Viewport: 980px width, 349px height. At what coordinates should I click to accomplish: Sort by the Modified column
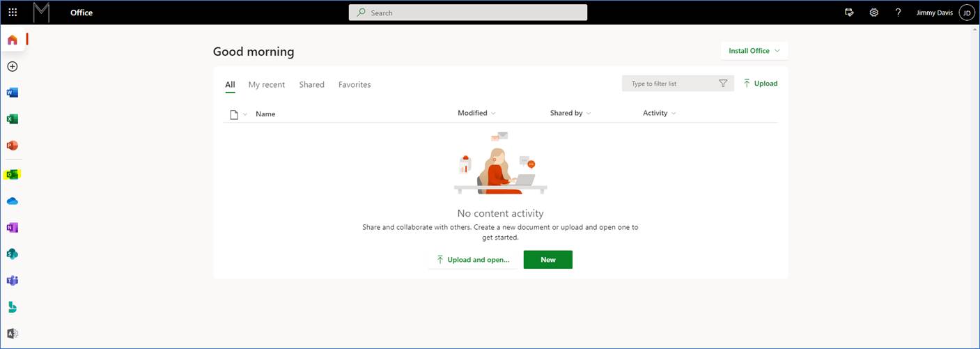(476, 113)
